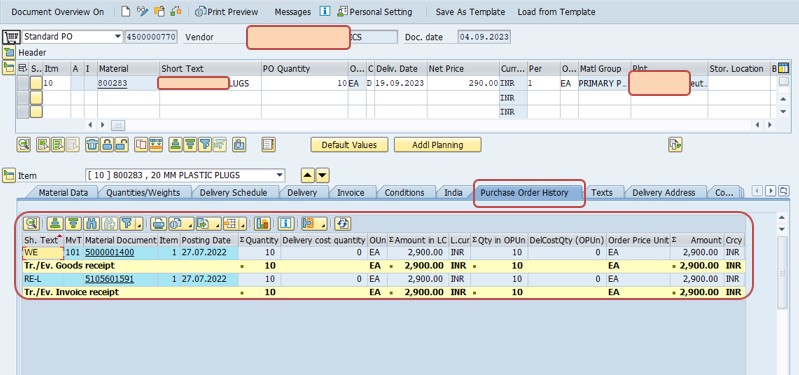Open the Other Purchase Order icon
The height and width of the screenshot is (375, 799).
pos(159,11)
